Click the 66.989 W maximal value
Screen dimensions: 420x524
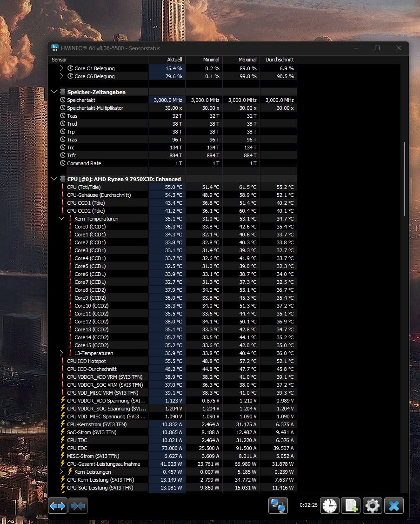click(x=246, y=464)
